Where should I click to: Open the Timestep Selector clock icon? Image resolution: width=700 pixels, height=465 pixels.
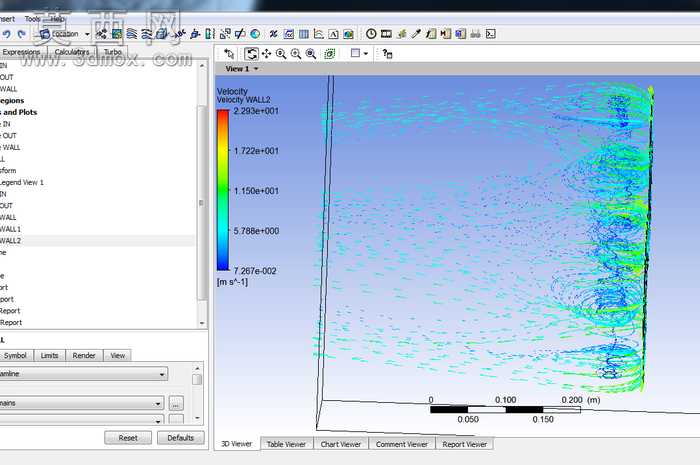(x=371, y=34)
